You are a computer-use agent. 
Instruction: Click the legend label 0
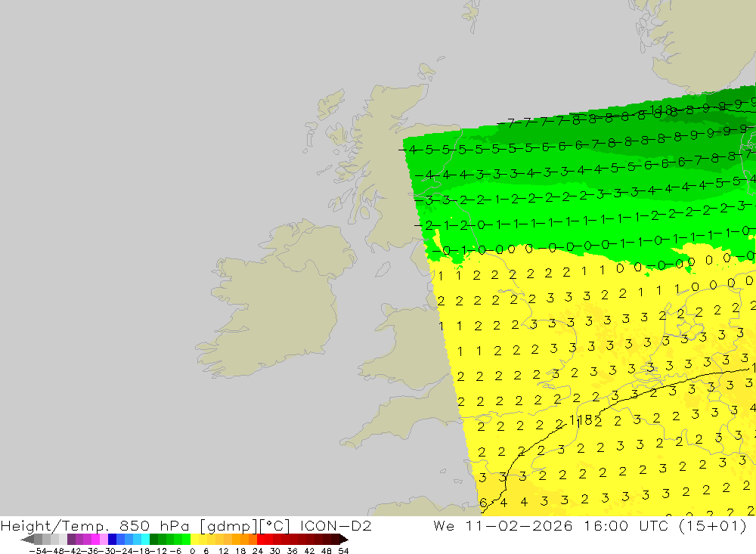(x=192, y=551)
